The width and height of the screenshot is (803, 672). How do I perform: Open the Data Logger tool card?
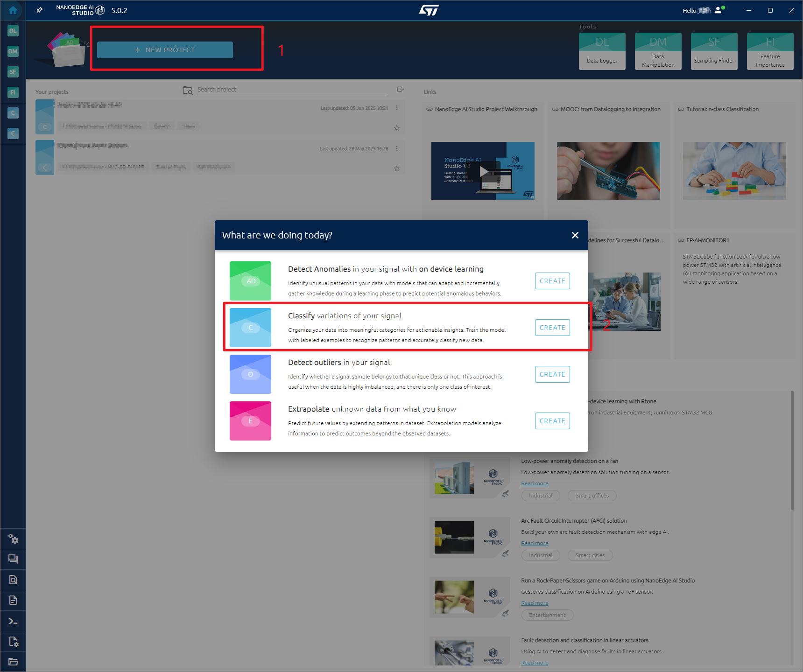pos(602,51)
